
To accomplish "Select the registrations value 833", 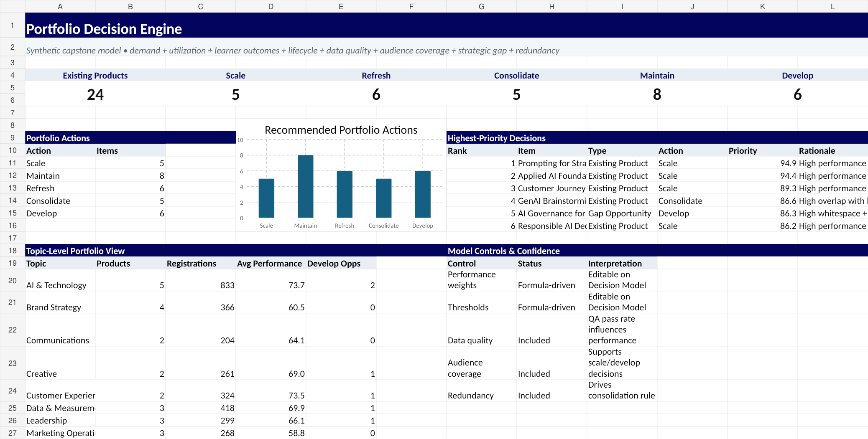I will click(201, 280).
